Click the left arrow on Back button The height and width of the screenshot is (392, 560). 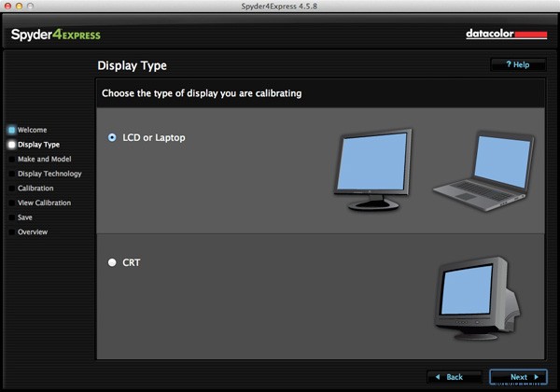pos(438,377)
